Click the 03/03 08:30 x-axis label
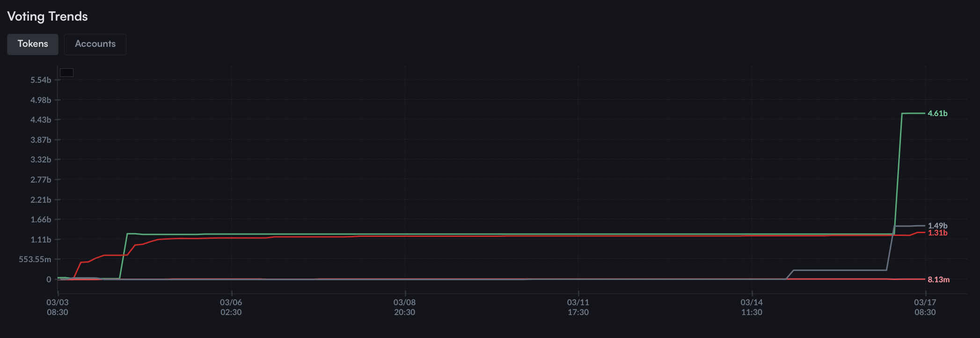 click(x=58, y=308)
